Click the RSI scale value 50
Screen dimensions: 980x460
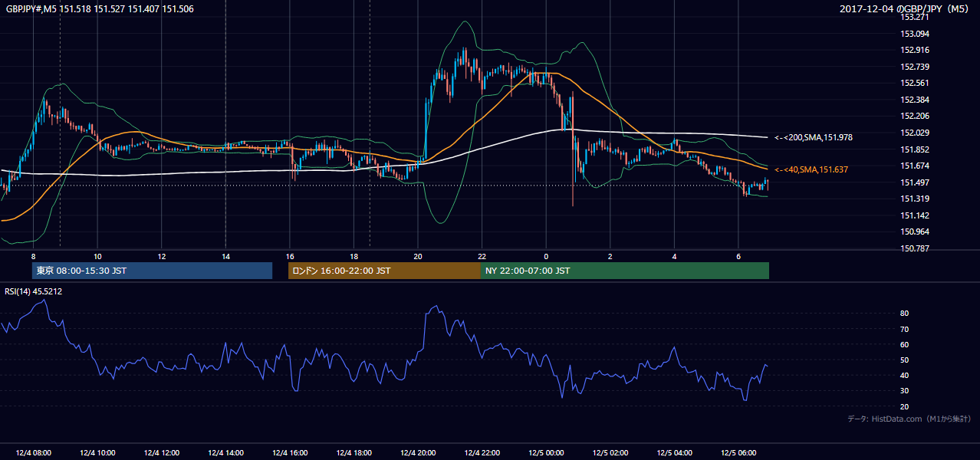point(905,360)
